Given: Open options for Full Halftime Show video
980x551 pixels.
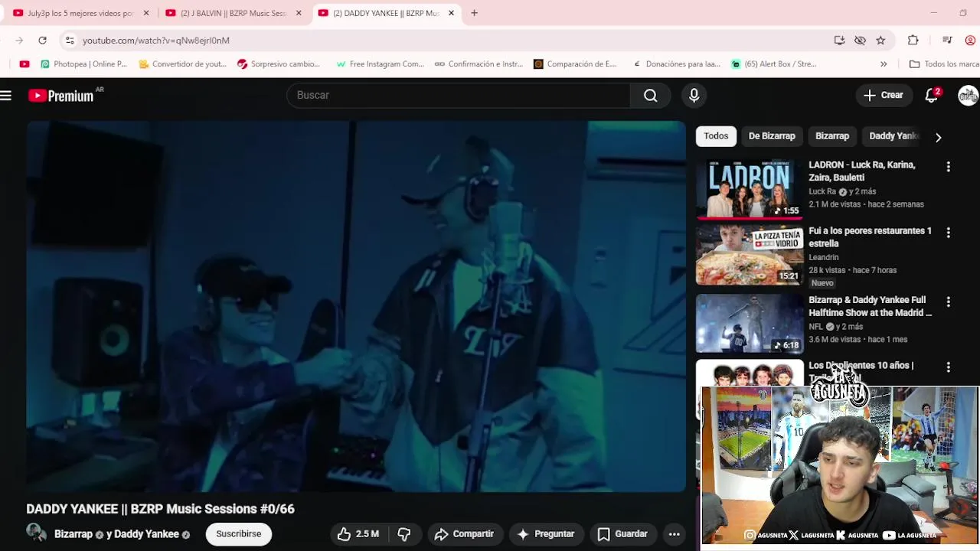Looking at the screenshot, I should tap(948, 302).
